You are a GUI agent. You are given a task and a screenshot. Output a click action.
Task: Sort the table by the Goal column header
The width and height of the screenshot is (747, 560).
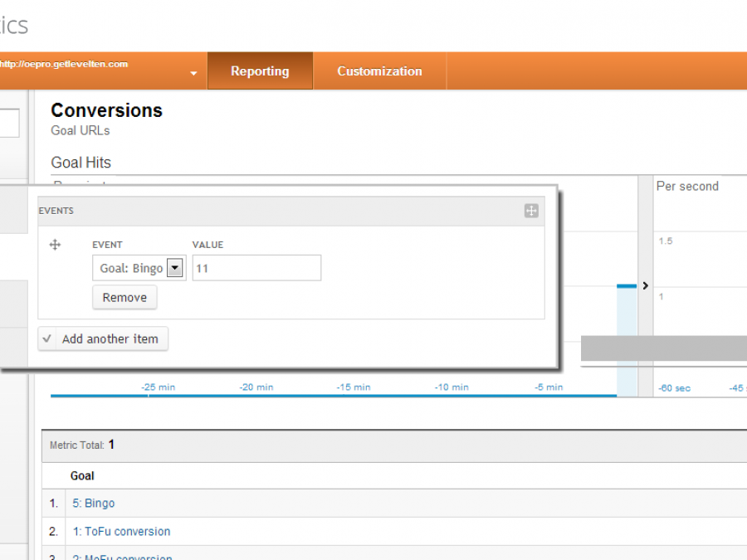pos(81,475)
